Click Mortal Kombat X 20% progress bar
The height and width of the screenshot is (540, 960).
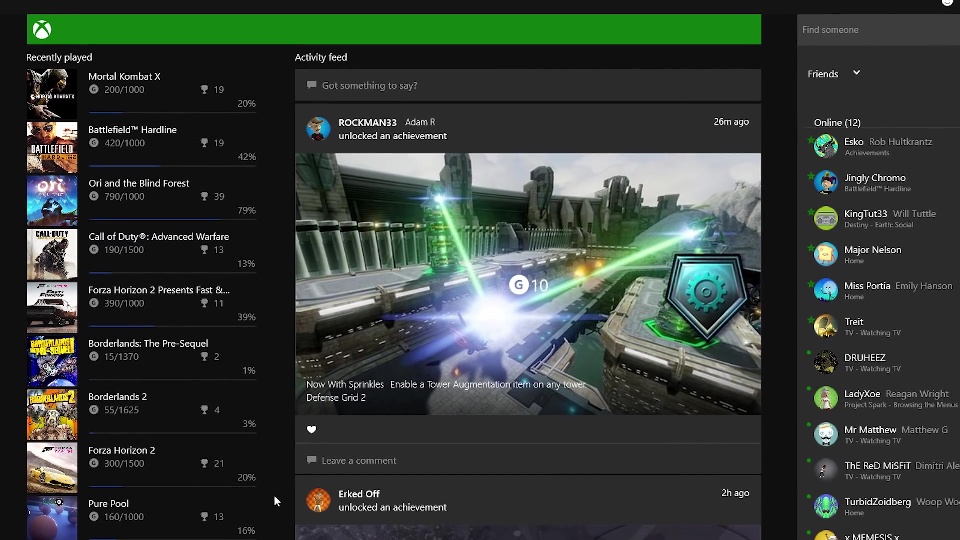coord(172,112)
